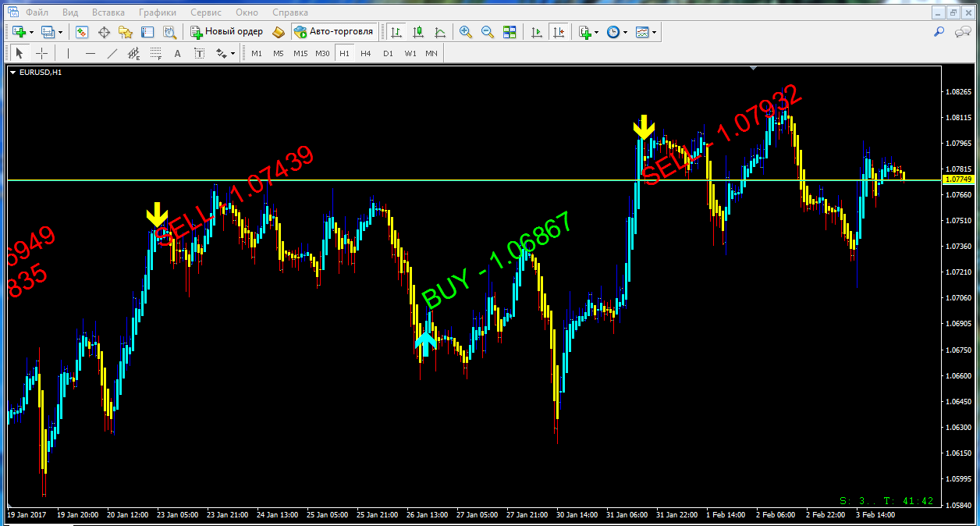The height and width of the screenshot is (526, 980).
Task: Click the yellow 1.07749 price level label
Action: click(957, 179)
